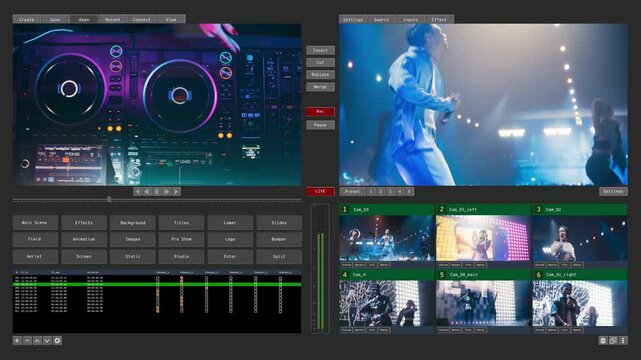Select the Connect tab
The width and height of the screenshot is (641, 360).
point(142,19)
